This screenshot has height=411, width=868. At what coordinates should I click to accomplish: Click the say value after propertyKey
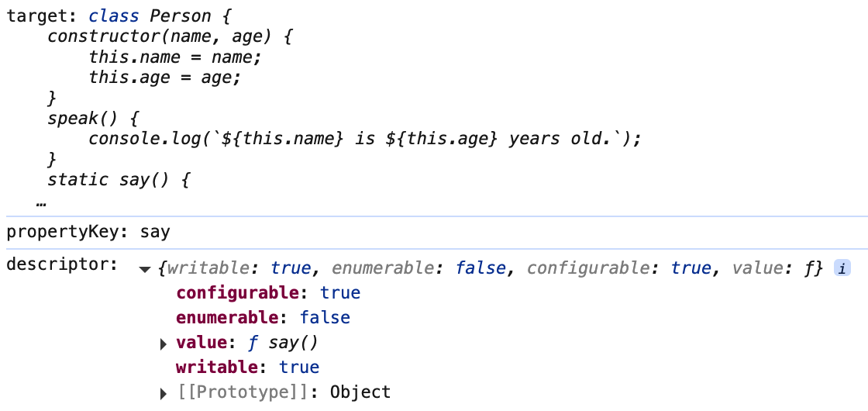pos(155,232)
